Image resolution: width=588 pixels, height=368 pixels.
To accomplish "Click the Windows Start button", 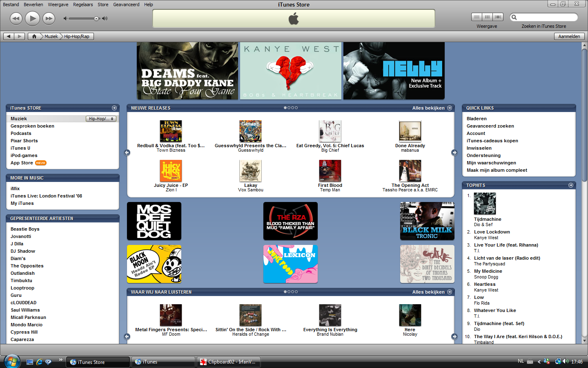I will click(x=12, y=361).
